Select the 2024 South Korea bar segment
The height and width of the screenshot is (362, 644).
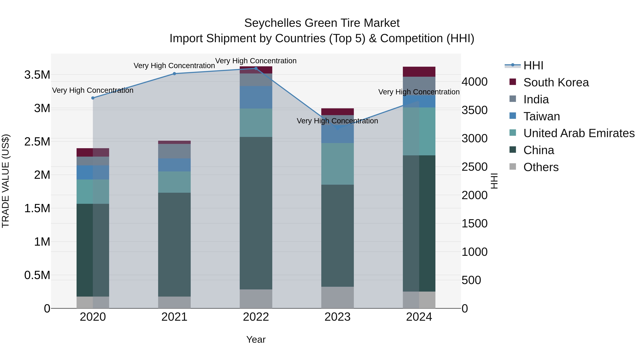click(419, 72)
